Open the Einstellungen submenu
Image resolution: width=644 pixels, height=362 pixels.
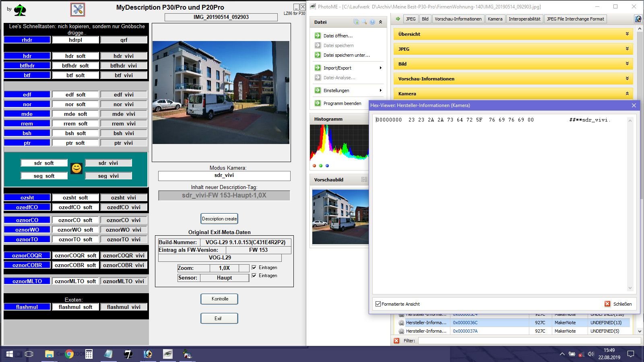348,90
